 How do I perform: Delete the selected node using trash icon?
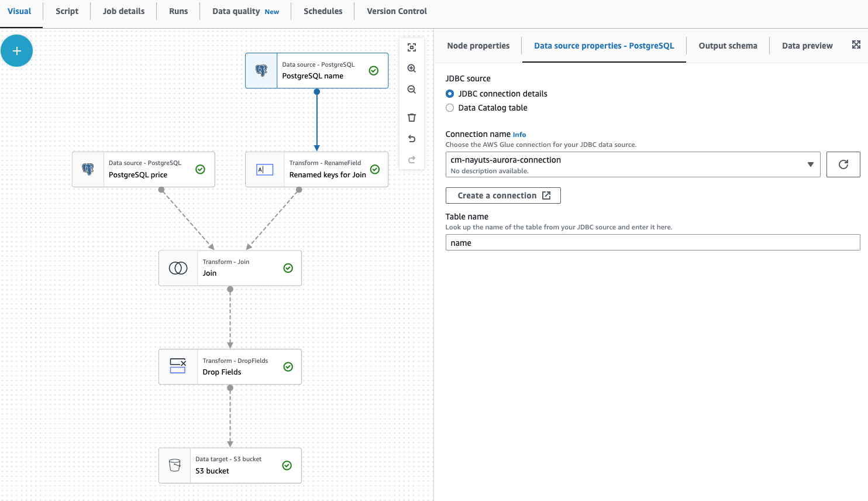coord(412,117)
